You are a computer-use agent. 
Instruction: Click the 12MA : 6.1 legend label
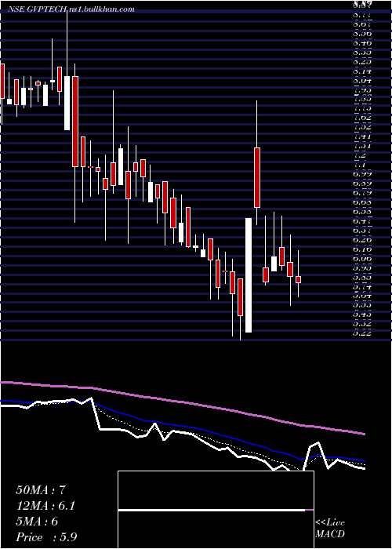[x=45, y=506]
